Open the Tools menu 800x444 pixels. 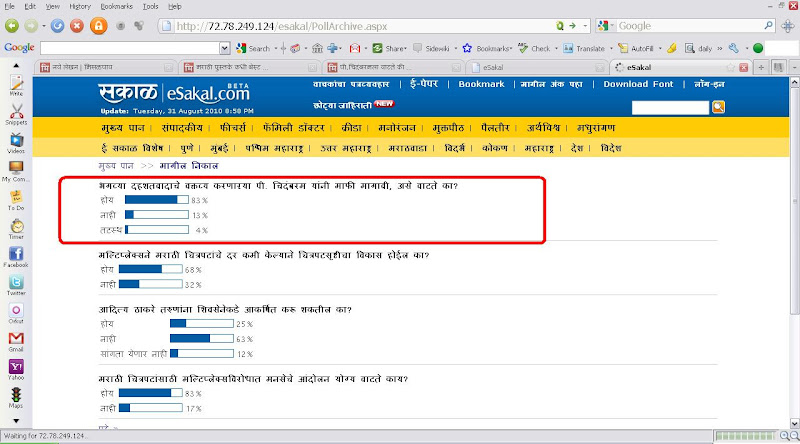(x=150, y=6)
